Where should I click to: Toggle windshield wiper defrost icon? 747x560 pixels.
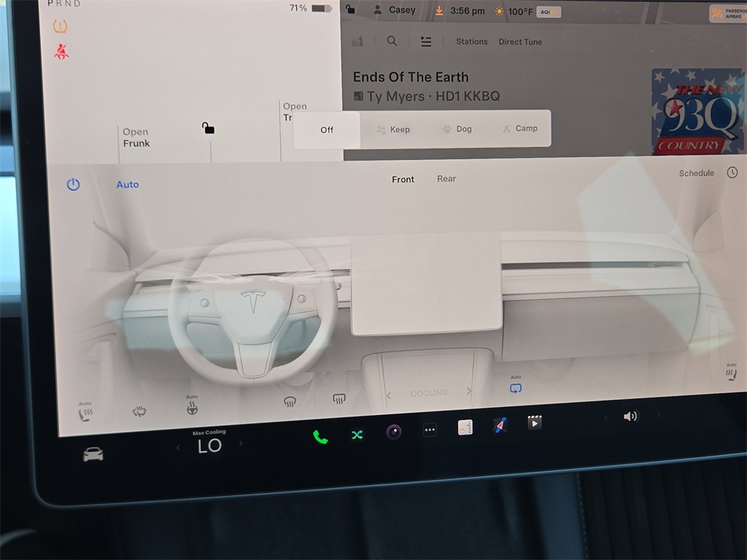(x=139, y=411)
